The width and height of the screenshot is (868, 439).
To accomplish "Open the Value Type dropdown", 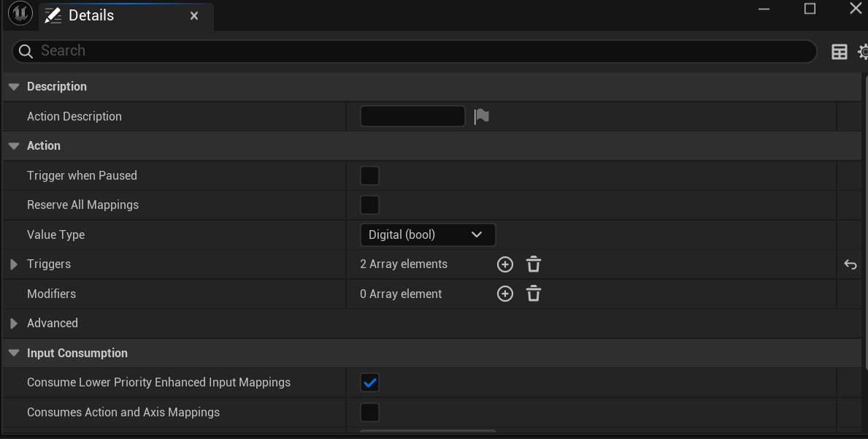I will pos(428,234).
